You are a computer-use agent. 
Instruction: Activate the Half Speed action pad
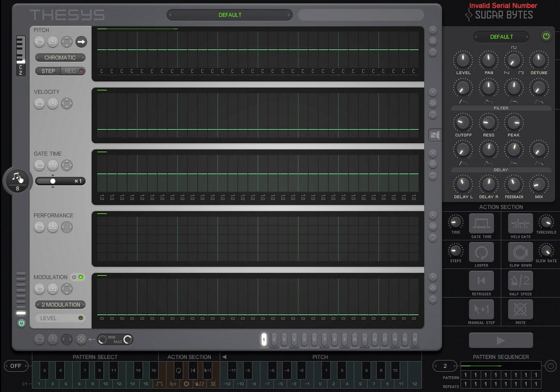(520, 281)
